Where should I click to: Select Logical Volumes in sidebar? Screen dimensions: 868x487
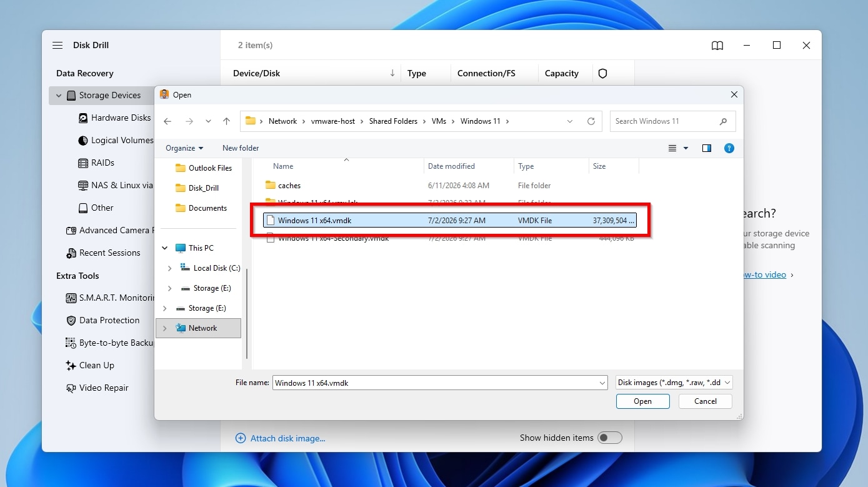point(116,140)
